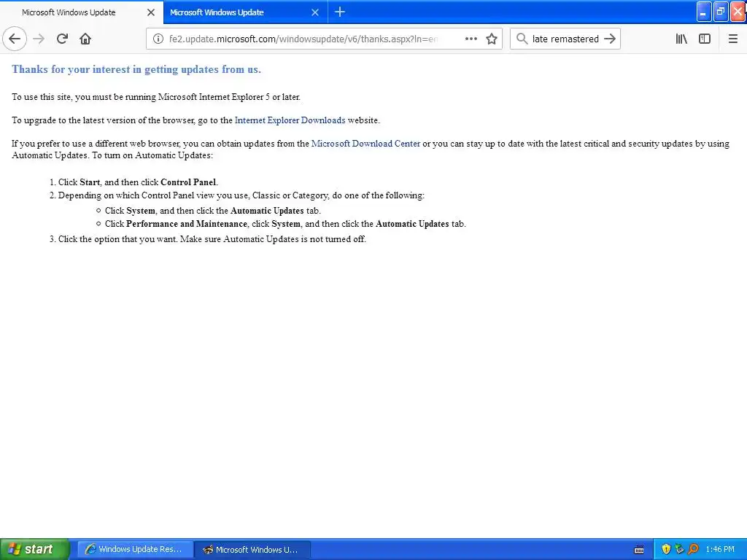
Task: Click the on-screen keyboard tray icon
Action: [639, 550]
